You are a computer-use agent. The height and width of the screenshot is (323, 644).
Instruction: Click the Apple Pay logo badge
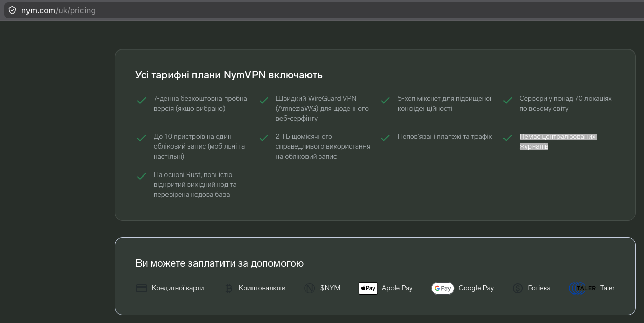coord(368,288)
